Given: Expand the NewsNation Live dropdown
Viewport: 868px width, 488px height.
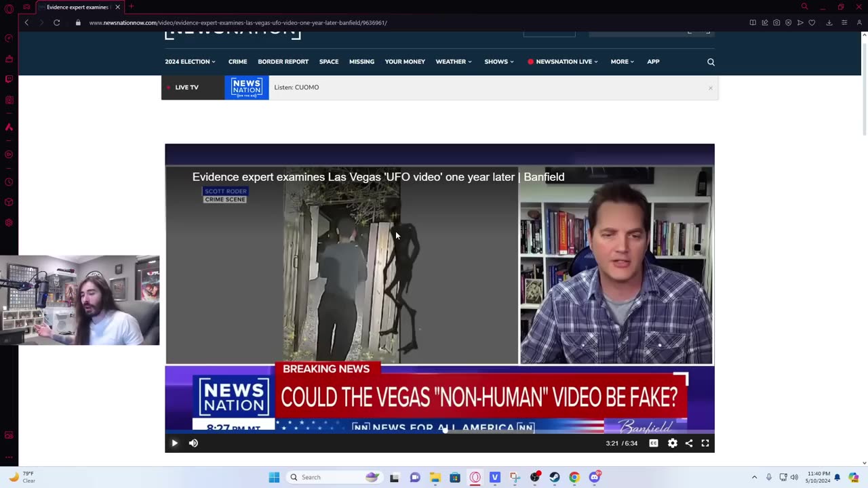Looking at the screenshot, I should click(x=563, y=62).
